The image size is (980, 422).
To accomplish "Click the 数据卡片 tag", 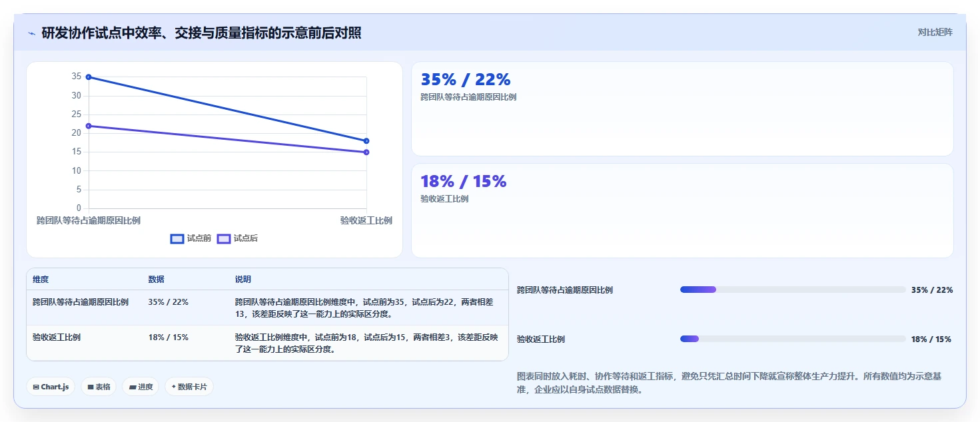I will tap(189, 387).
